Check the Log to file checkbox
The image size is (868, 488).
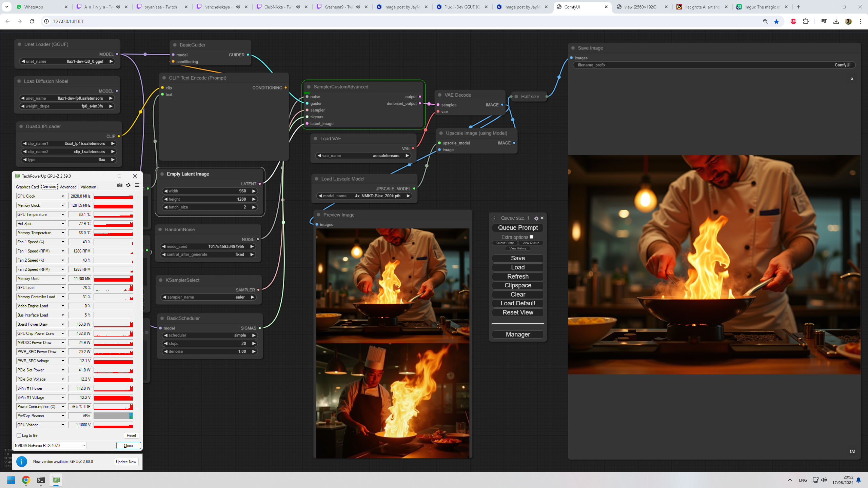[19, 435]
